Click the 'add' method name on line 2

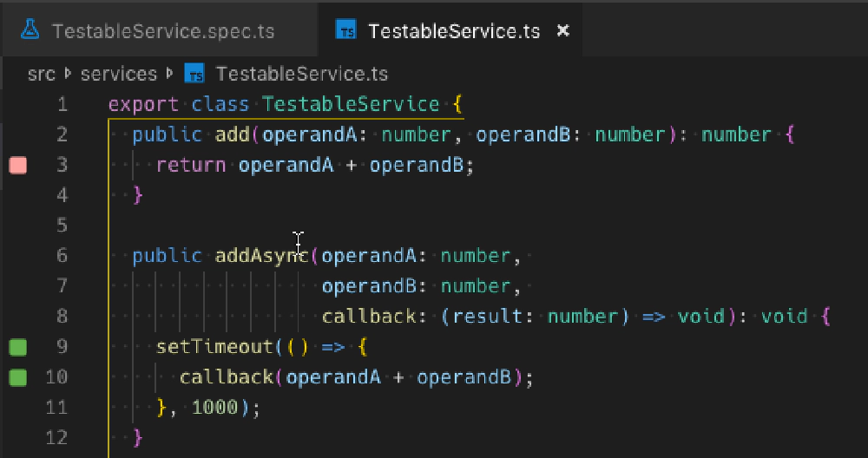point(233,135)
